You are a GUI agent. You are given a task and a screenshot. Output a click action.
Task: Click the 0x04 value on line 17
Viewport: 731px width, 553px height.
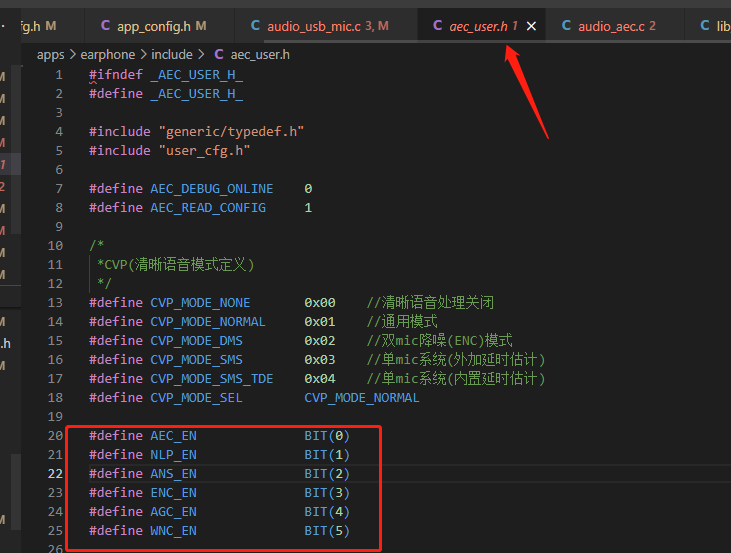pos(320,379)
